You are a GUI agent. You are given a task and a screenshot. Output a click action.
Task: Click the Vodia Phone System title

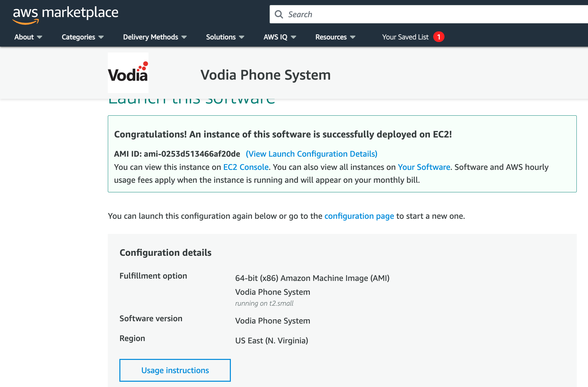(266, 75)
